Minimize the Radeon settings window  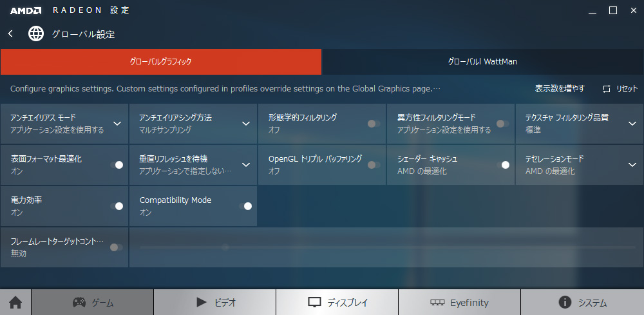pyautogui.click(x=592, y=12)
